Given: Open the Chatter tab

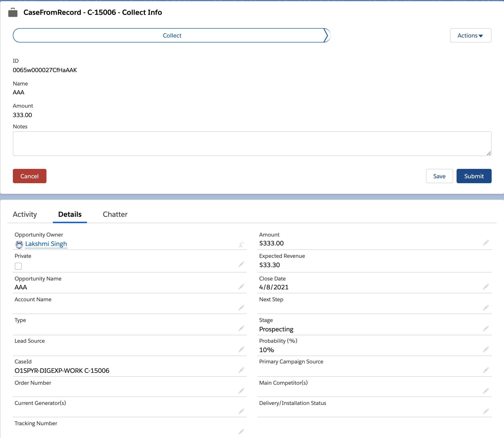Looking at the screenshot, I should click(115, 214).
